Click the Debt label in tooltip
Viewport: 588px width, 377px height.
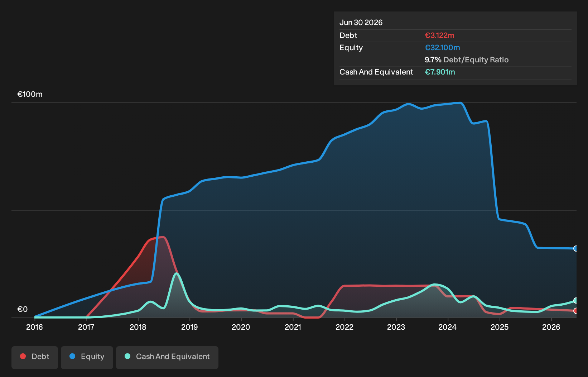pyautogui.click(x=348, y=35)
